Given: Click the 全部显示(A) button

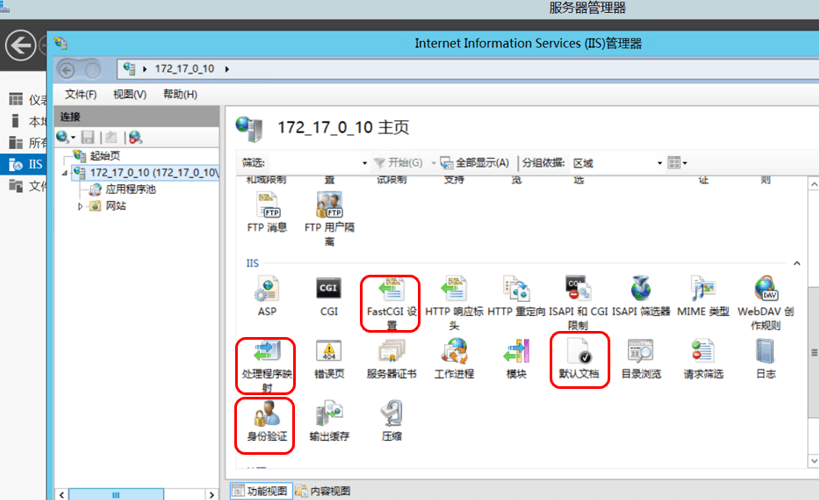Looking at the screenshot, I should point(475,163).
